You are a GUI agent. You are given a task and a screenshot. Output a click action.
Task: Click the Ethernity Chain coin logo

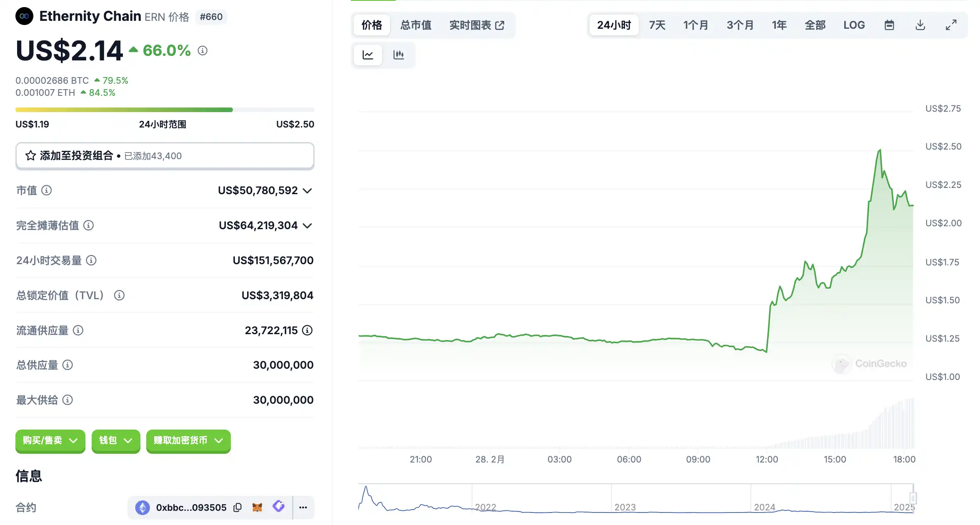click(24, 16)
